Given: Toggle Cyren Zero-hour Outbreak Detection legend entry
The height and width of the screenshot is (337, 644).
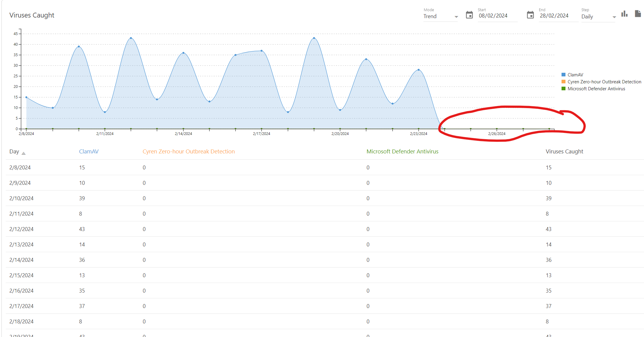Looking at the screenshot, I should [604, 82].
